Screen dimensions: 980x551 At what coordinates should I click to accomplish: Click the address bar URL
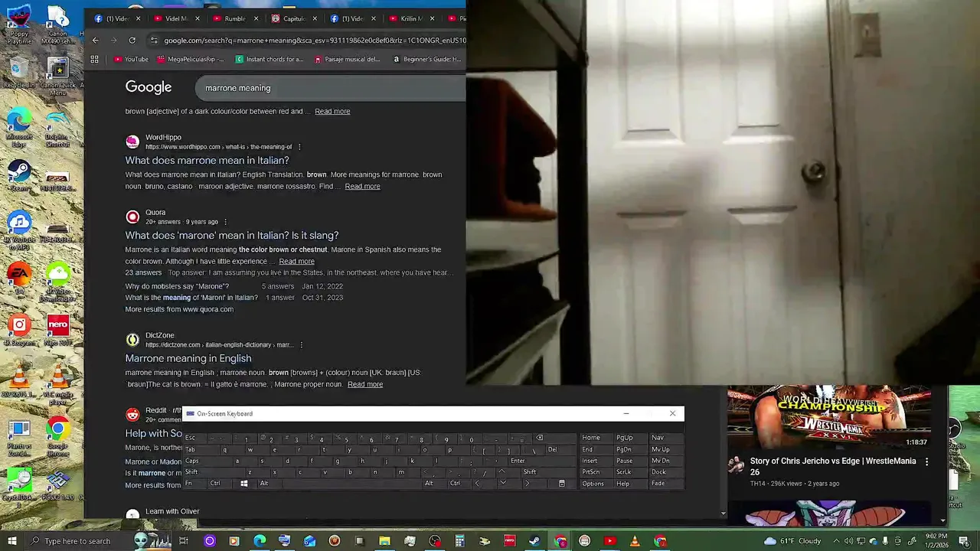pyautogui.click(x=314, y=40)
